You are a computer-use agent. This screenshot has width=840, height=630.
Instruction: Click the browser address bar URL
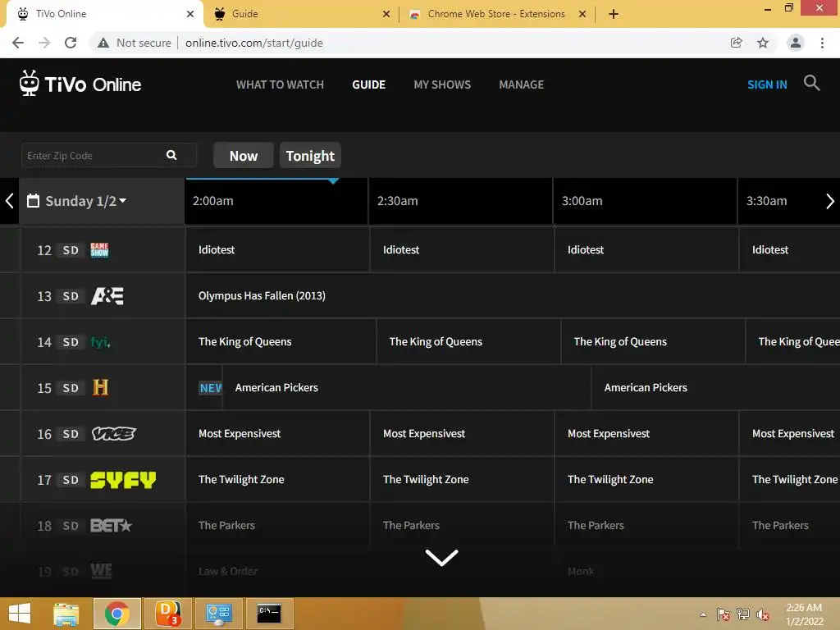[254, 43]
